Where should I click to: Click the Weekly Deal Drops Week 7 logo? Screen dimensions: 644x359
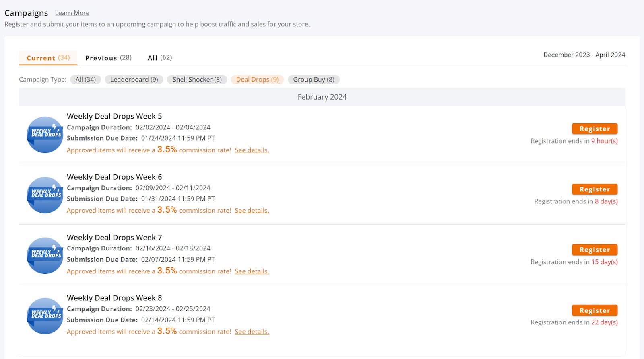coord(45,256)
